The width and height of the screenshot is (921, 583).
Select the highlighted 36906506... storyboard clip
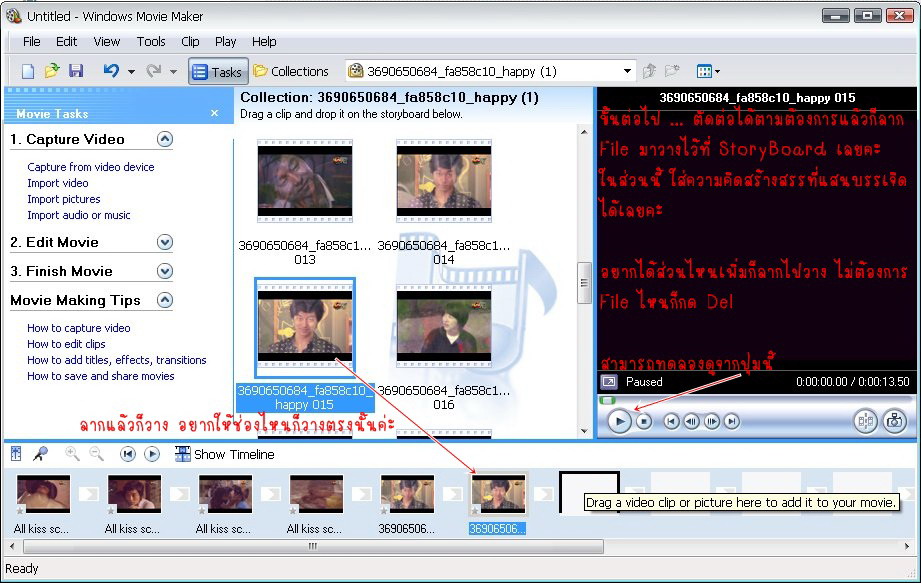[x=498, y=494]
